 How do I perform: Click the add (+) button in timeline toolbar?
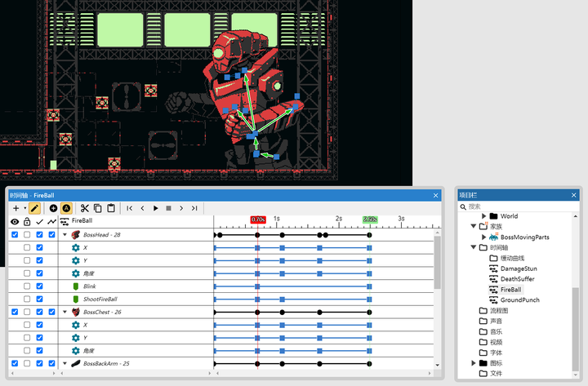16,208
